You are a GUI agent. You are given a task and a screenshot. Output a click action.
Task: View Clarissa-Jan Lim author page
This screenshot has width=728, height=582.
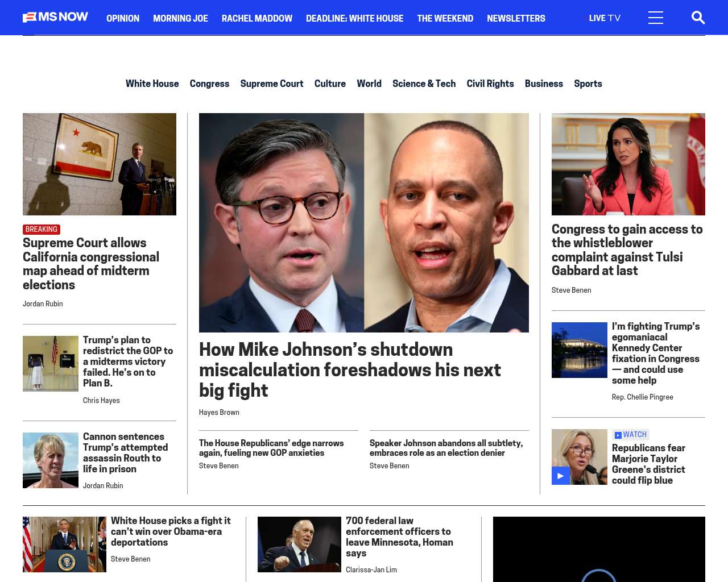click(x=371, y=569)
